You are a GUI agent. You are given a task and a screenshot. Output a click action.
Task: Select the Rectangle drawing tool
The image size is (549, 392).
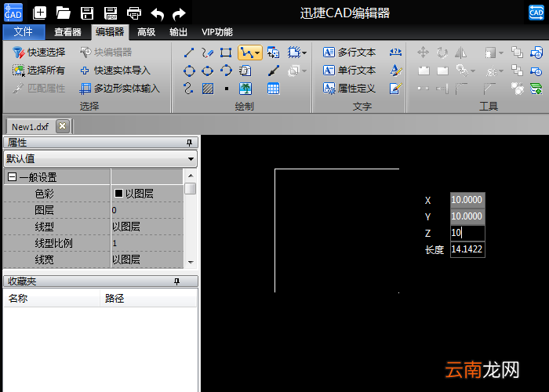226,53
